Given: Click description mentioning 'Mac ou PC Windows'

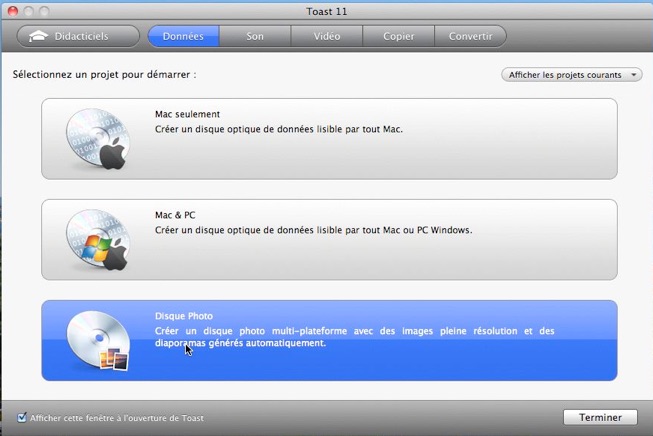Looking at the screenshot, I should pos(314,230).
